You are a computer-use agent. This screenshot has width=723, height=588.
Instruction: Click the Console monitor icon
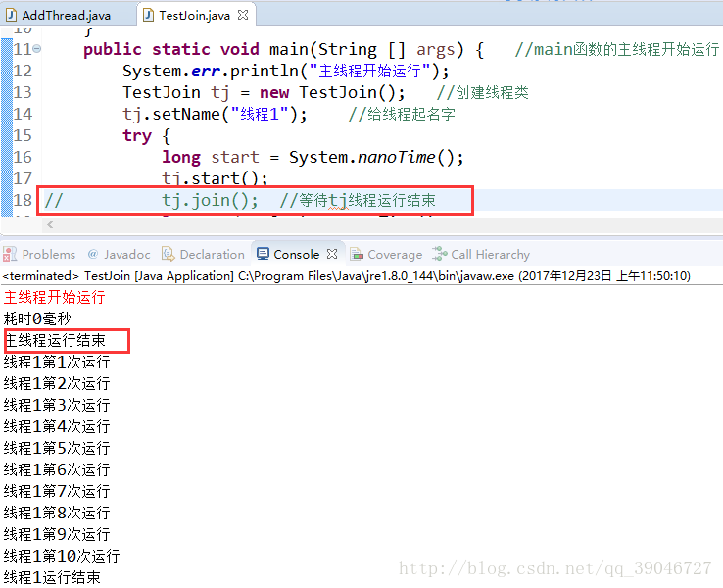click(263, 253)
